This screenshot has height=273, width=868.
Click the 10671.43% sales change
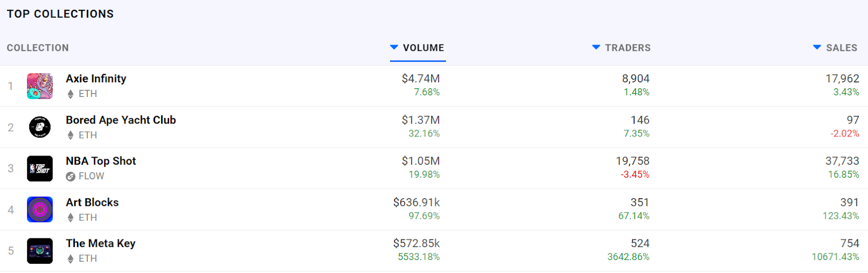[835, 257]
